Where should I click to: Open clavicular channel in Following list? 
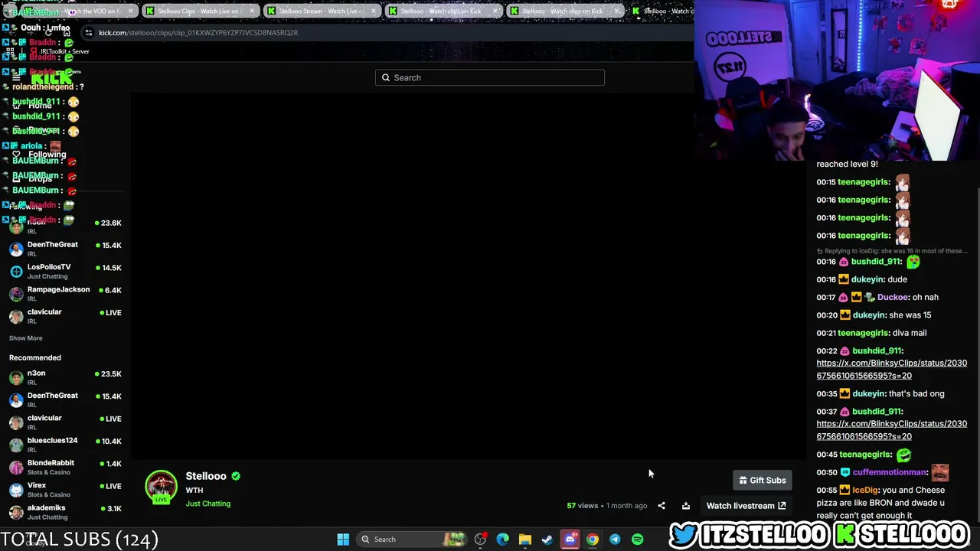[x=65, y=316]
